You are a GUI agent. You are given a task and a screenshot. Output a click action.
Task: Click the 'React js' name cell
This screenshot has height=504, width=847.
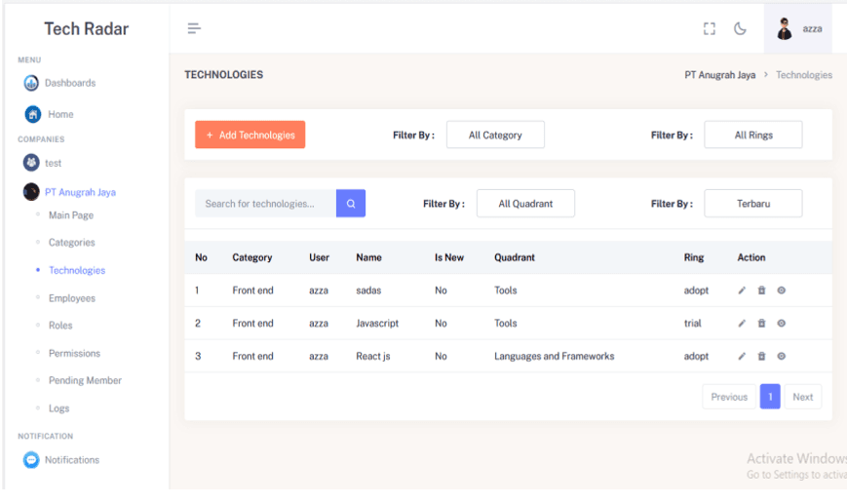pyautogui.click(x=372, y=357)
